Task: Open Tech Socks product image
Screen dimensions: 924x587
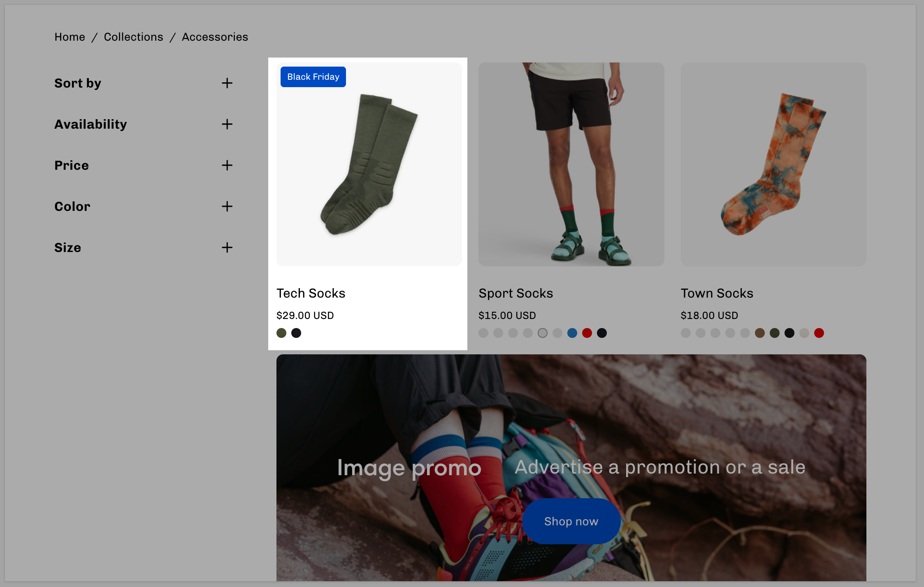Action: tap(369, 164)
